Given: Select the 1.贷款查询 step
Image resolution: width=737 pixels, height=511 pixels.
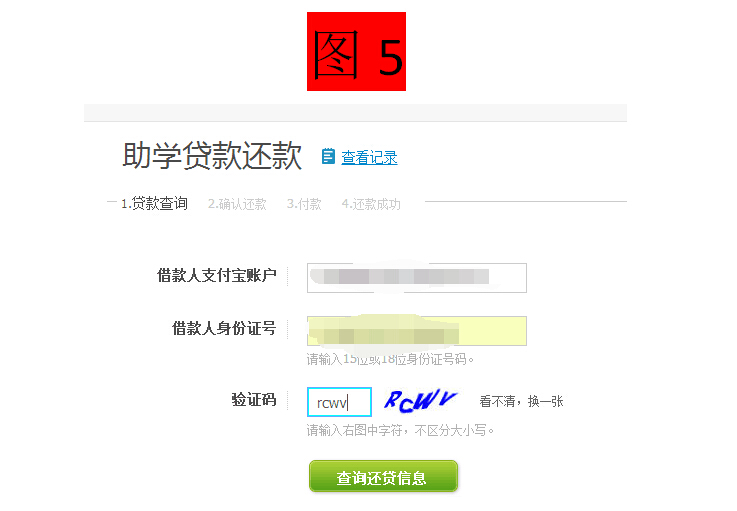Looking at the screenshot, I should coord(154,204).
